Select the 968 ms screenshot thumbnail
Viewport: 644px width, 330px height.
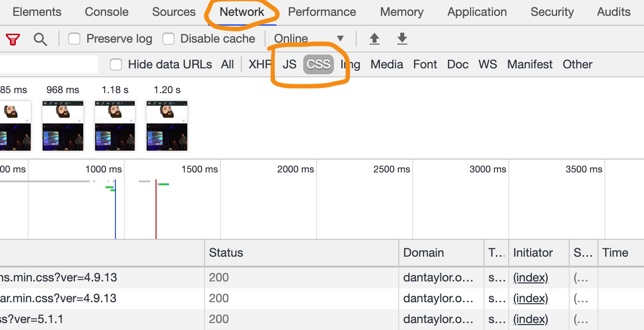click(63, 126)
